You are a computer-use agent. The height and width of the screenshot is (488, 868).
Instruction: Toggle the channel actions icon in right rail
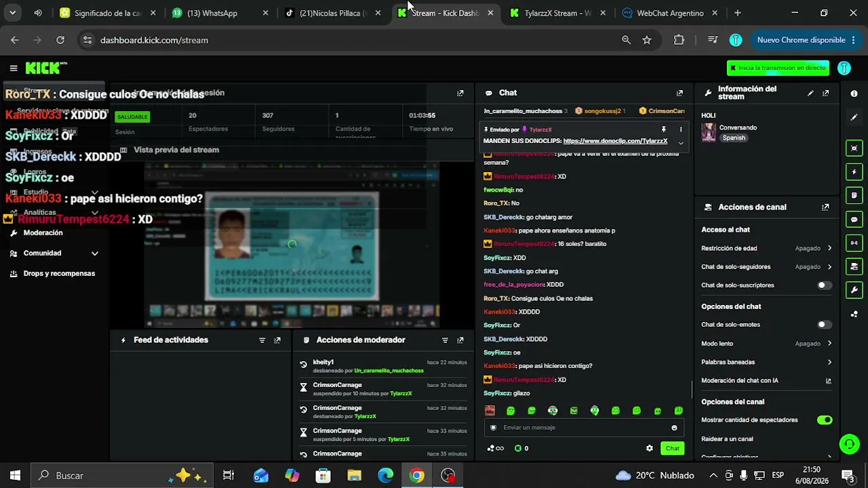tap(854, 266)
